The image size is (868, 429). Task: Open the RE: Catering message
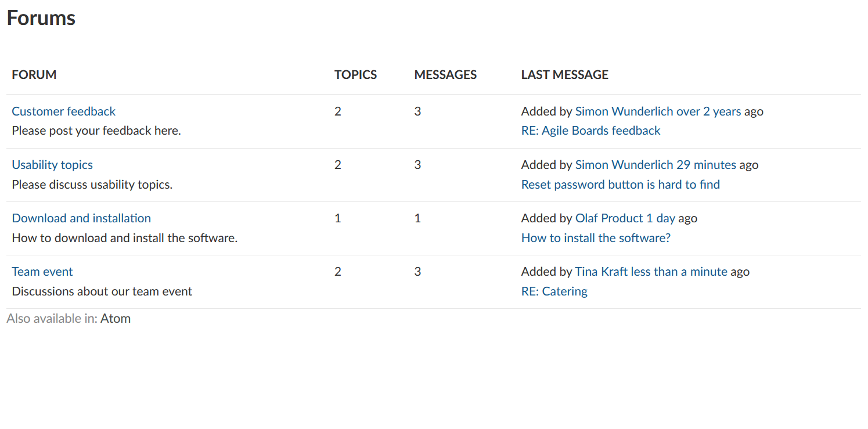pyautogui.click(x=554, y=291)
